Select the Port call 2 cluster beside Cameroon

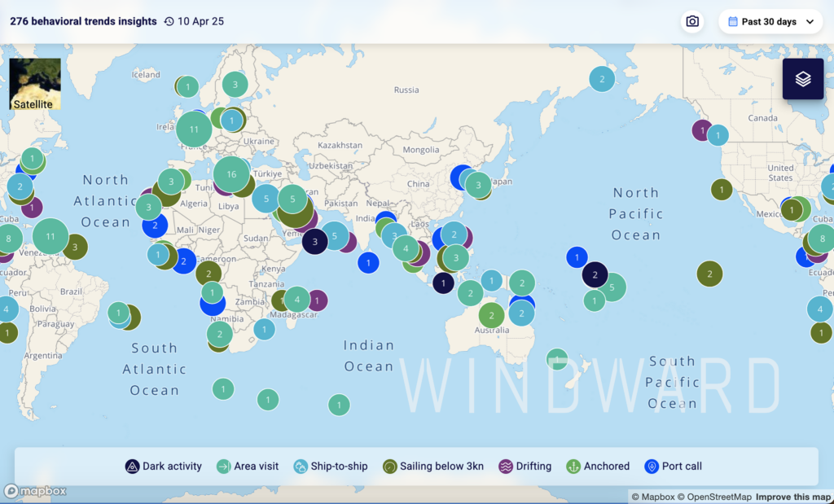[x=183, y=261]
